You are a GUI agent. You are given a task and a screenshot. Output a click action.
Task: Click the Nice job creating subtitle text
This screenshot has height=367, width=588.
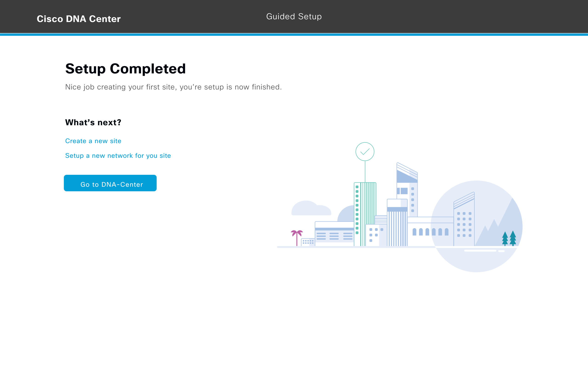[173, 87]
